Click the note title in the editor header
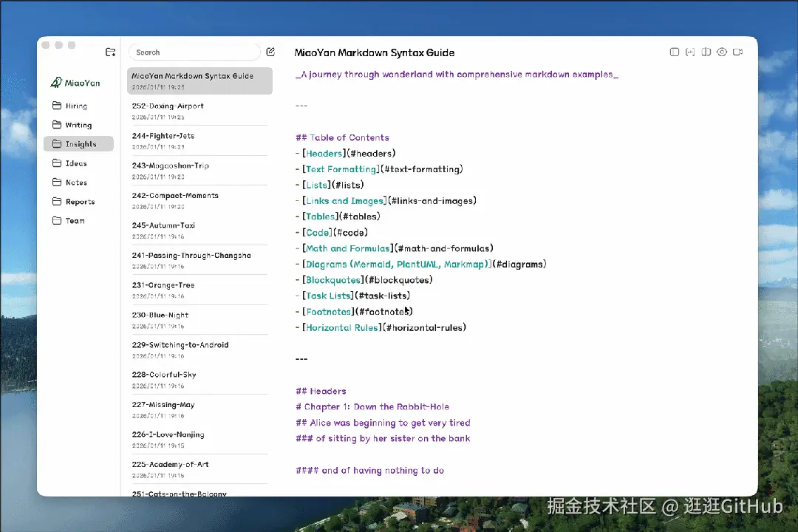 point(374,52)
